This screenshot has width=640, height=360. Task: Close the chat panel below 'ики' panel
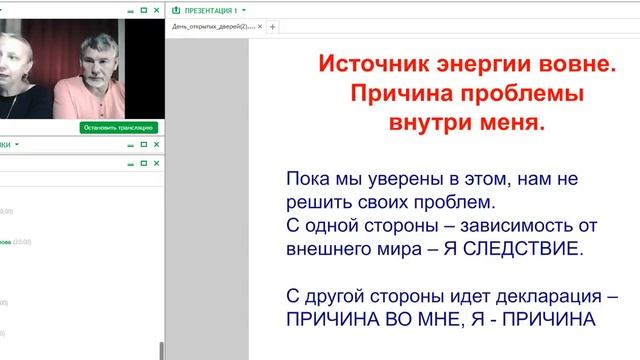coord(156,163)
